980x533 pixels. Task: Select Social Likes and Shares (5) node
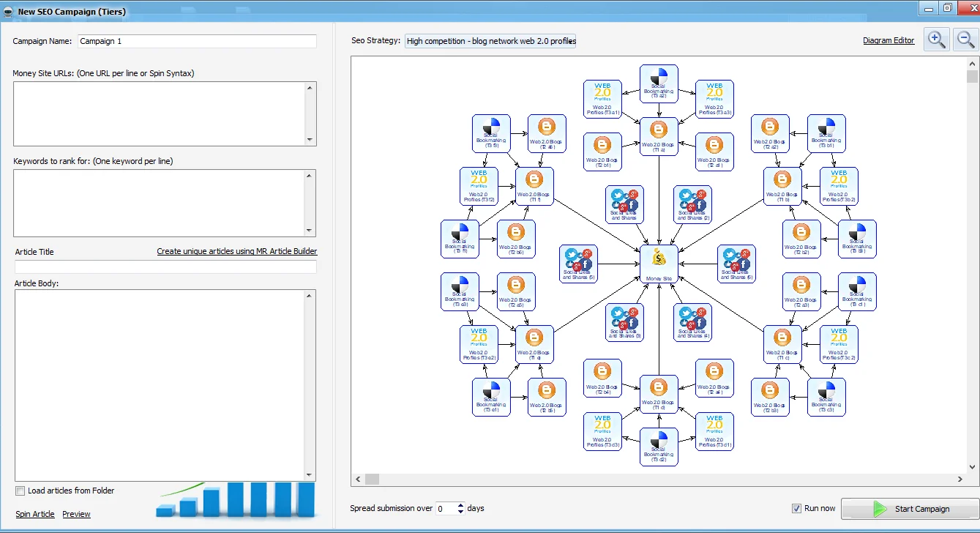click(x=579, y=264)
